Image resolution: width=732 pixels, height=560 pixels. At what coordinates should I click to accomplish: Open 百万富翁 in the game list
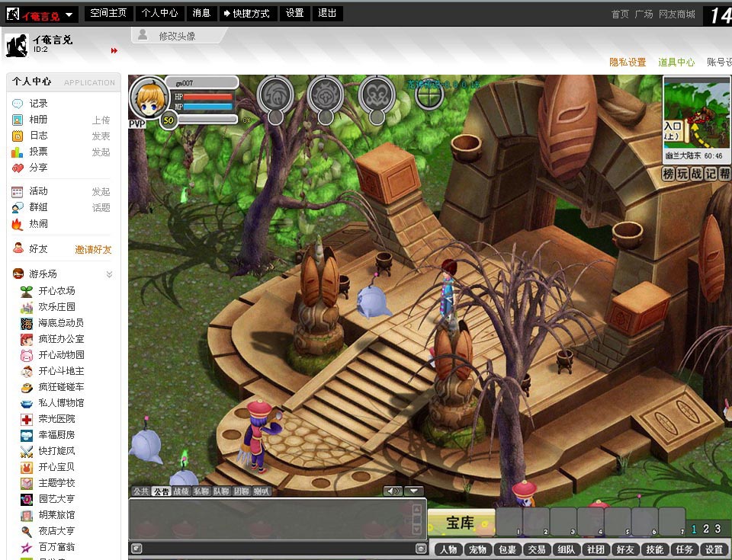pos(56,547)
